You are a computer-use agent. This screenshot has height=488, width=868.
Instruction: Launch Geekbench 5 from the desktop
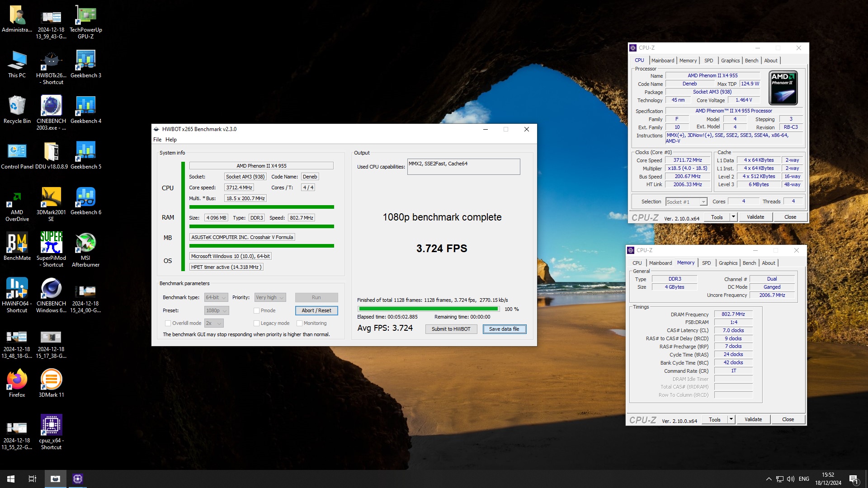(x=85, y=155)
